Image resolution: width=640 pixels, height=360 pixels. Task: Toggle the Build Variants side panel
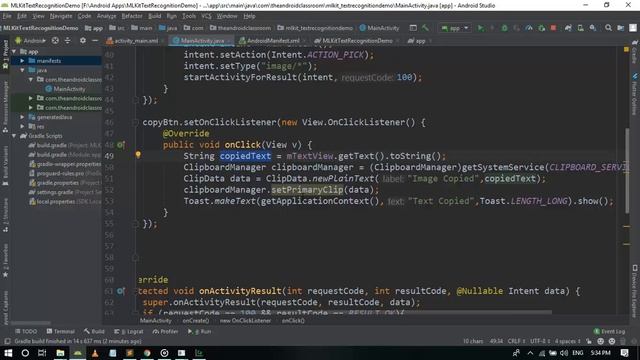pyautogui.click(x=5, y=166)
